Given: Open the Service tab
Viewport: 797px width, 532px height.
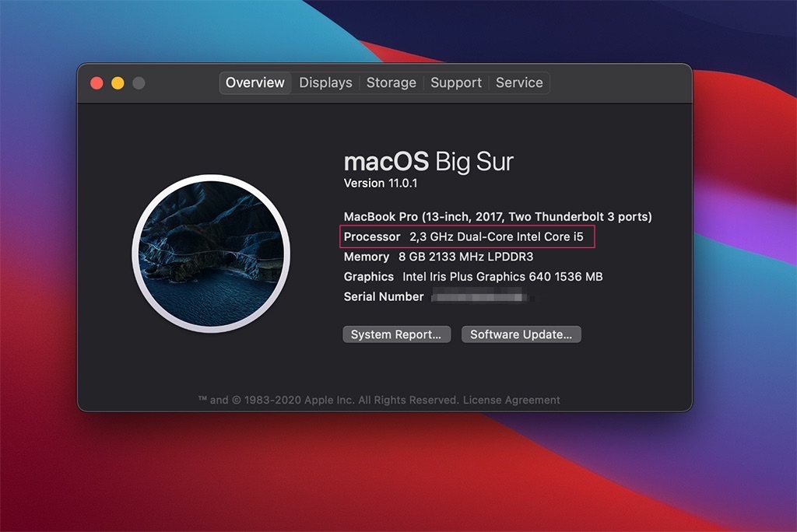Looking at the screenshot, I should 519,82.
